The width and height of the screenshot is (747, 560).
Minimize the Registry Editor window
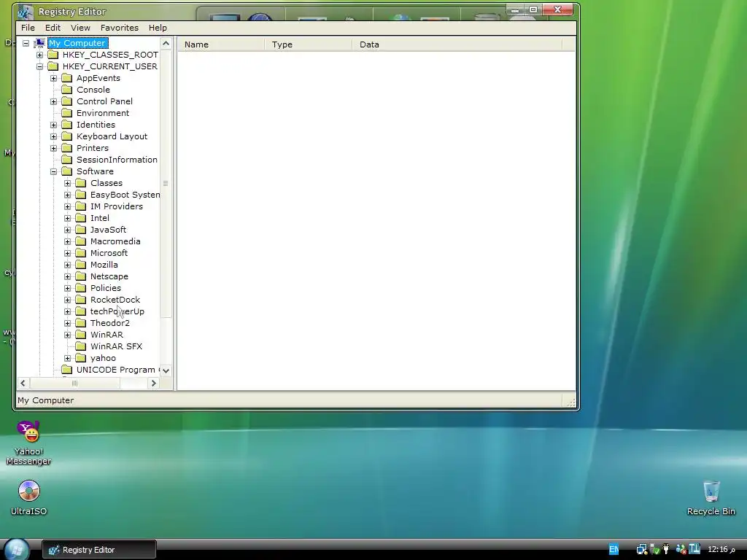tap(515, 10)
